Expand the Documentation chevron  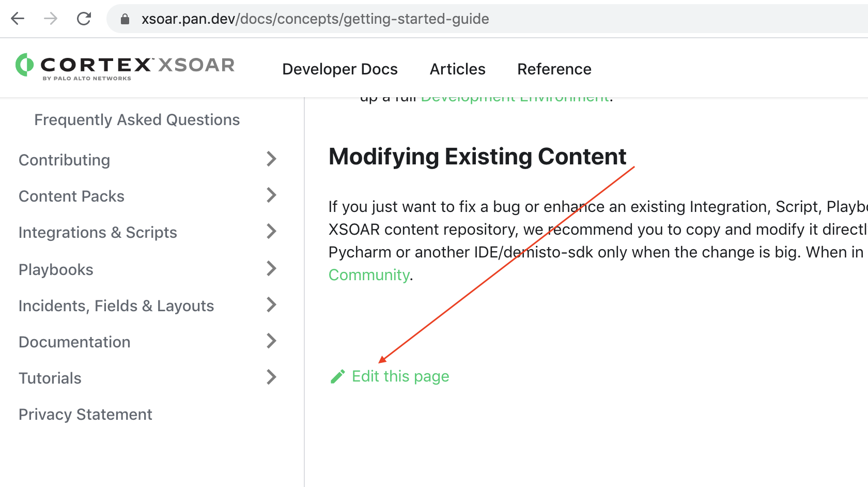pyautogui.click(x=271, y=341)
